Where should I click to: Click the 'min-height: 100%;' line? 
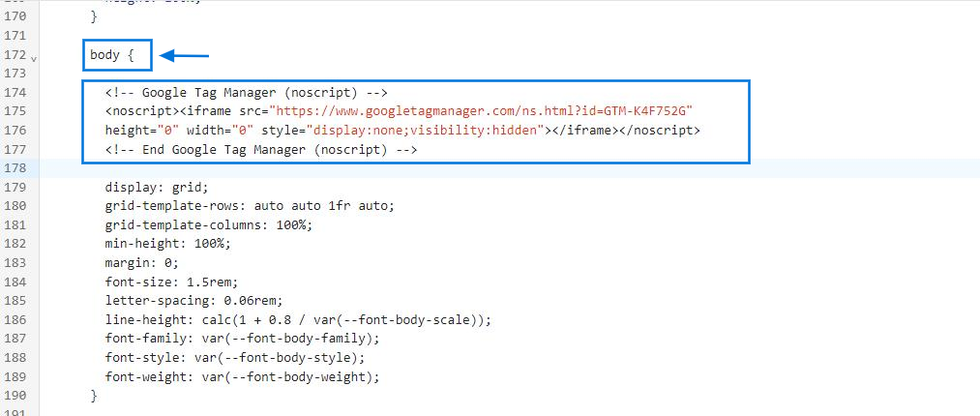click(168, 244)
